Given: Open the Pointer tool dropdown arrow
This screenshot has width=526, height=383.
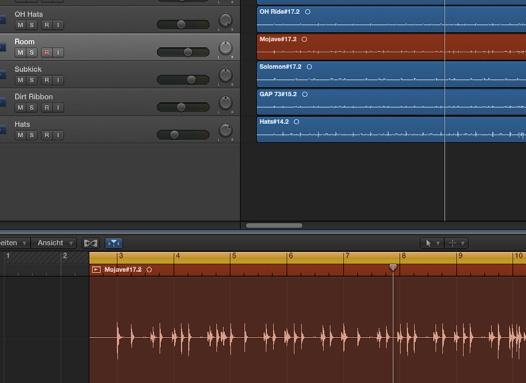Looking at the screenshot, I should coord(438,243).
